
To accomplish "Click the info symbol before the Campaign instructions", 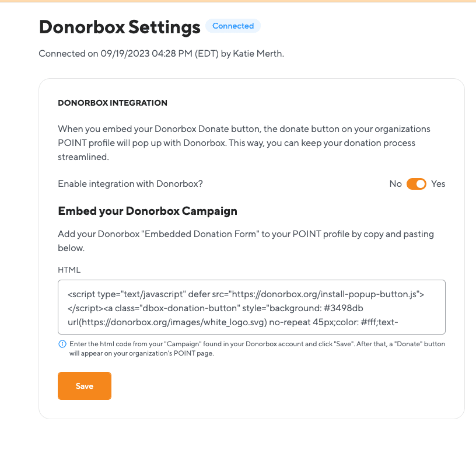I will (62, 343).
